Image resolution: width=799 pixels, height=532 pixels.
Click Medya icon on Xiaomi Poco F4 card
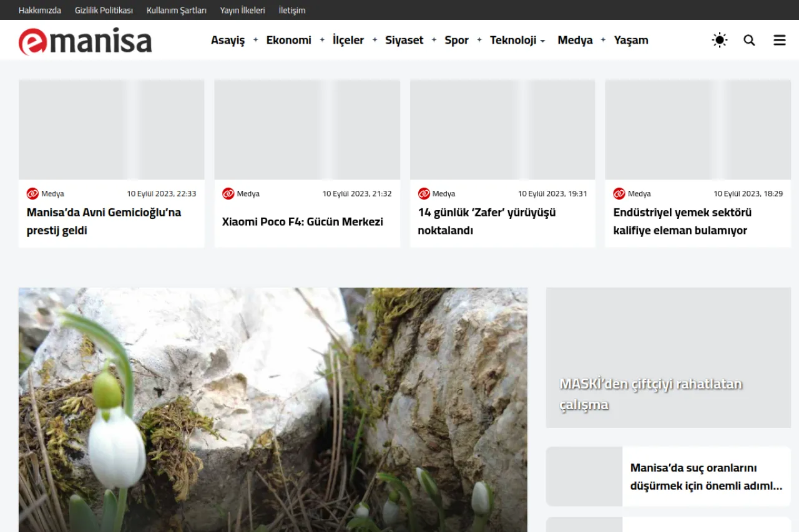pos(228,193)
